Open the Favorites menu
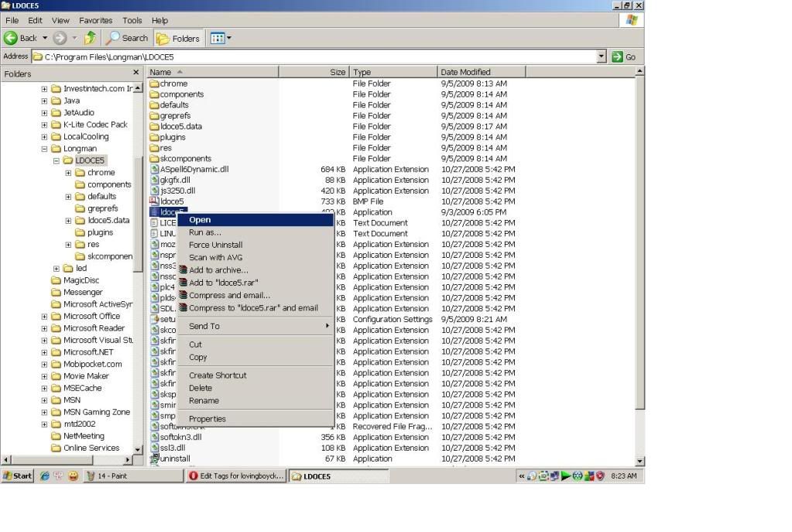 (x=95, y=20)
